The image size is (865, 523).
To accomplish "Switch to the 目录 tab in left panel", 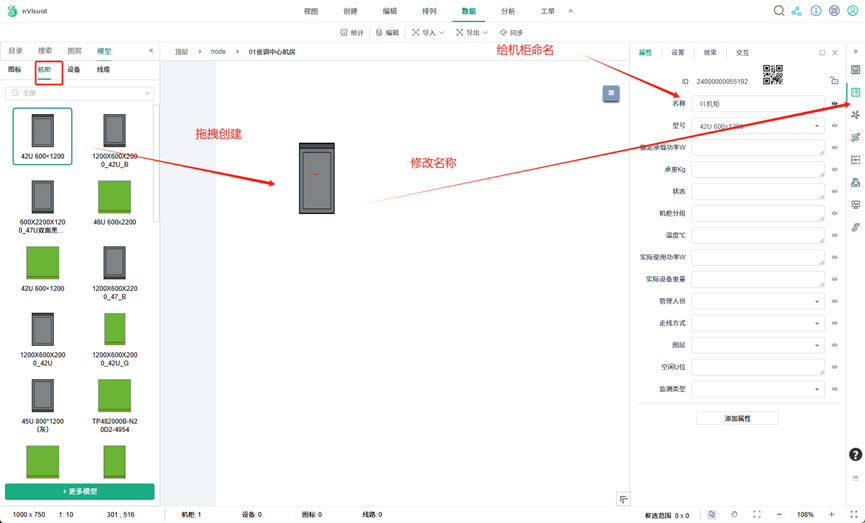I will pos(15,51).
